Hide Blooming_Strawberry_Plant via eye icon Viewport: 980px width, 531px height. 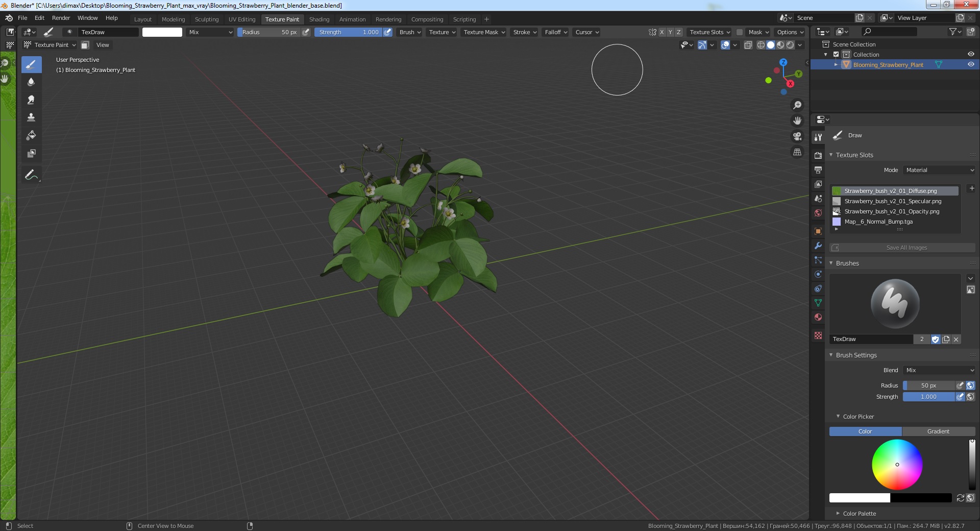click(x=971, y=64)
